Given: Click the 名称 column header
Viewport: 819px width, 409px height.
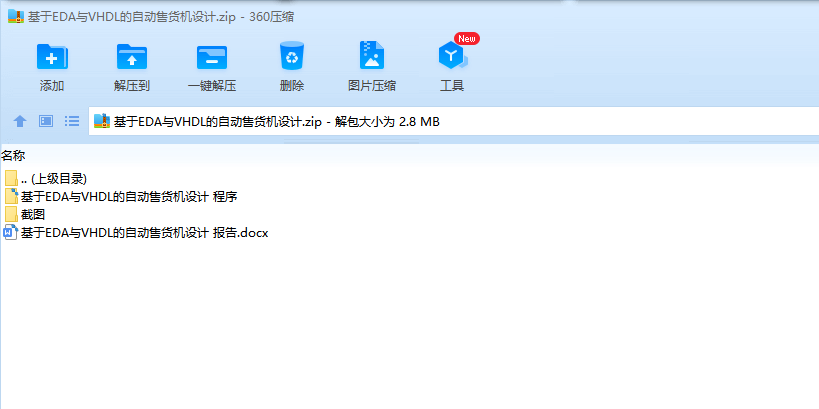Looking at the screenshot, I should (13, 155).
